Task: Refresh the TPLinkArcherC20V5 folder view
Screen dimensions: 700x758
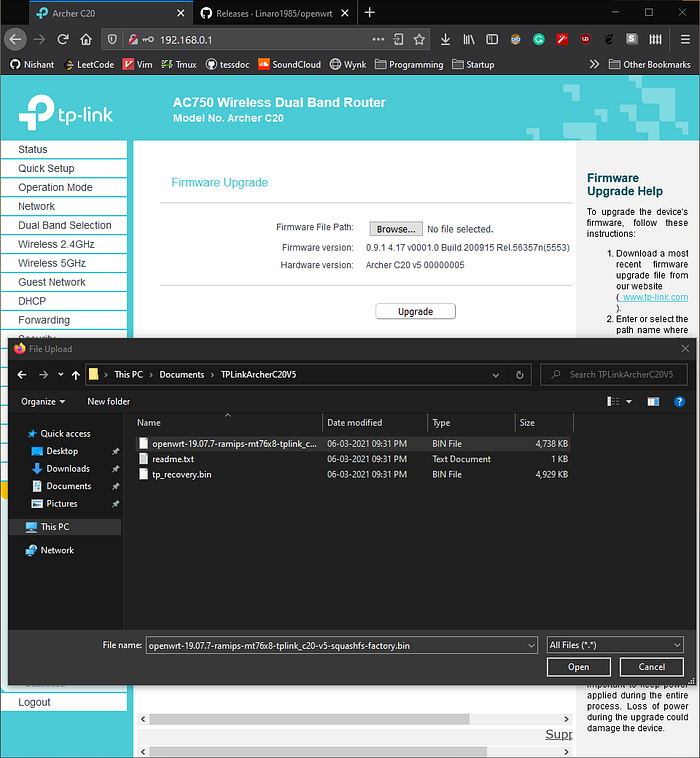Action: 520,375
